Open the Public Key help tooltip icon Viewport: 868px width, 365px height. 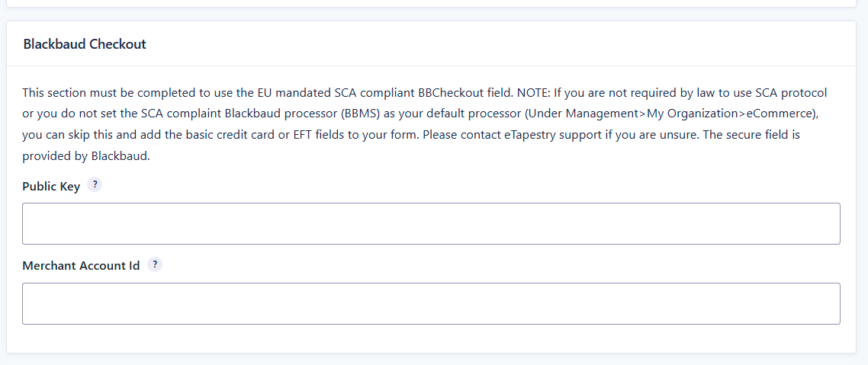[95, 185]
